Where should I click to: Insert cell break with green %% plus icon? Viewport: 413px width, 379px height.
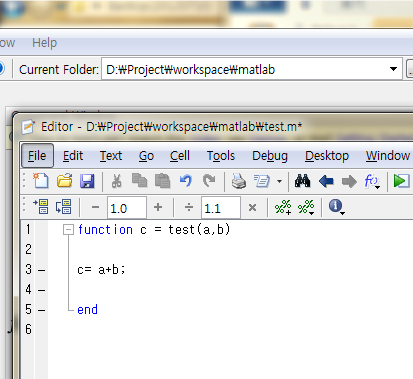pyautogui.click(x=283, y=207)
